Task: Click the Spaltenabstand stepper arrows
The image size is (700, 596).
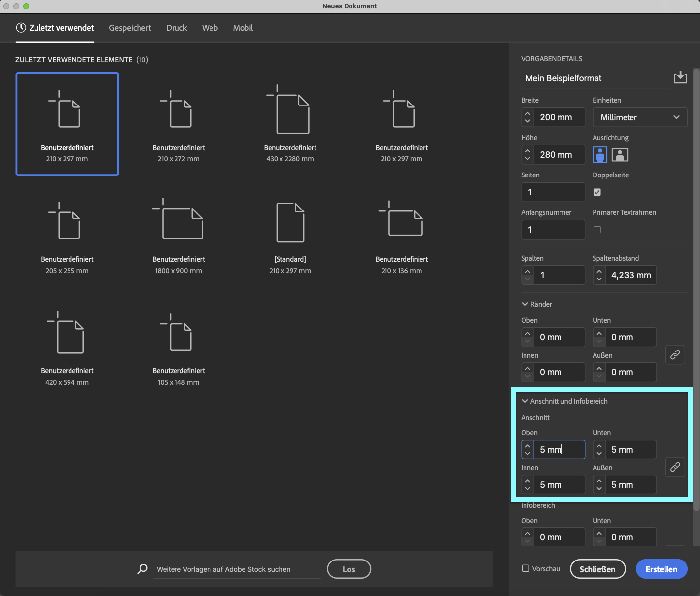Action: pos(599,275)
